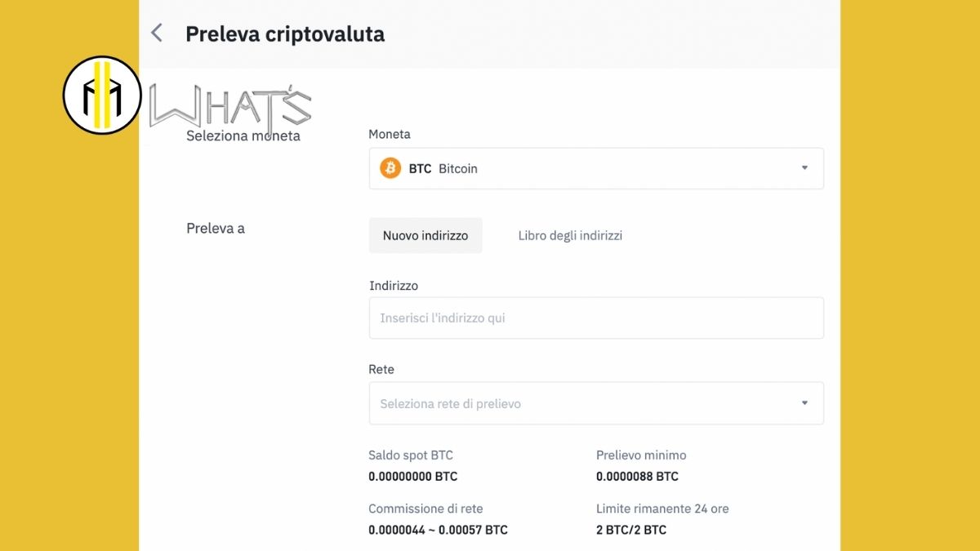980x551 pixels.
Task: Click the Seleziona moneta section label
Action: [243, 136]
